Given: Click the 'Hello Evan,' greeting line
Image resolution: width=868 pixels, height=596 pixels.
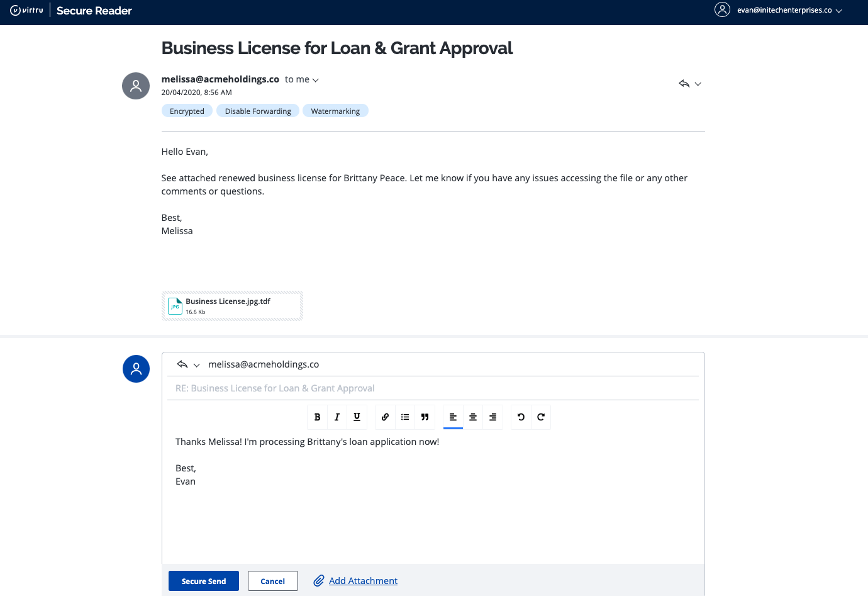Looking at the screenshot, I should click(x=185, y=152).
